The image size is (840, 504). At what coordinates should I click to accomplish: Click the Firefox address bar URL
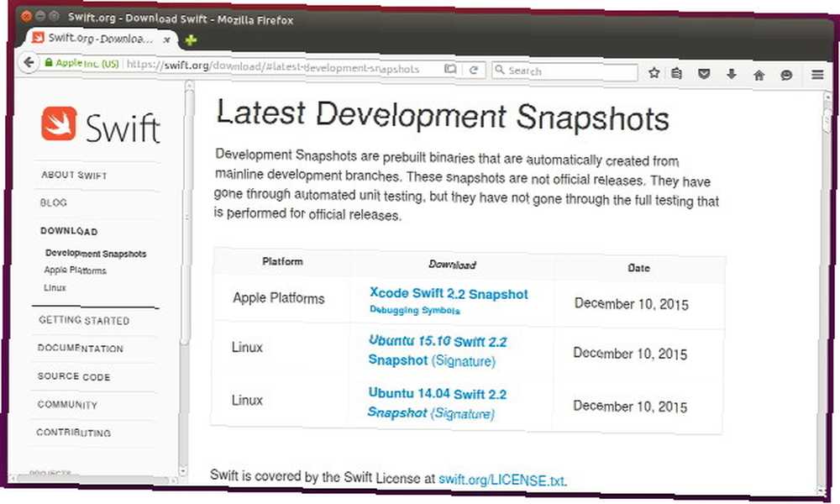(273, 66)
